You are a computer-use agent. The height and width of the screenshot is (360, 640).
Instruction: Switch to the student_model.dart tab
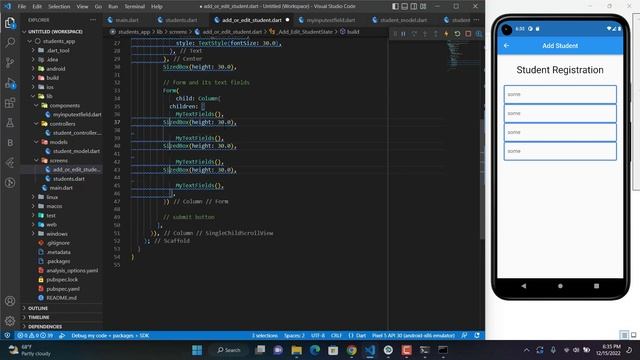pos(403,20)
